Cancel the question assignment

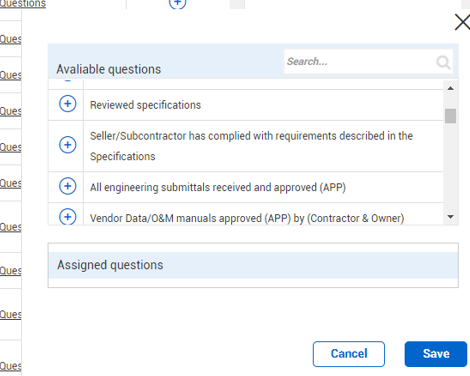pos(349,354)
